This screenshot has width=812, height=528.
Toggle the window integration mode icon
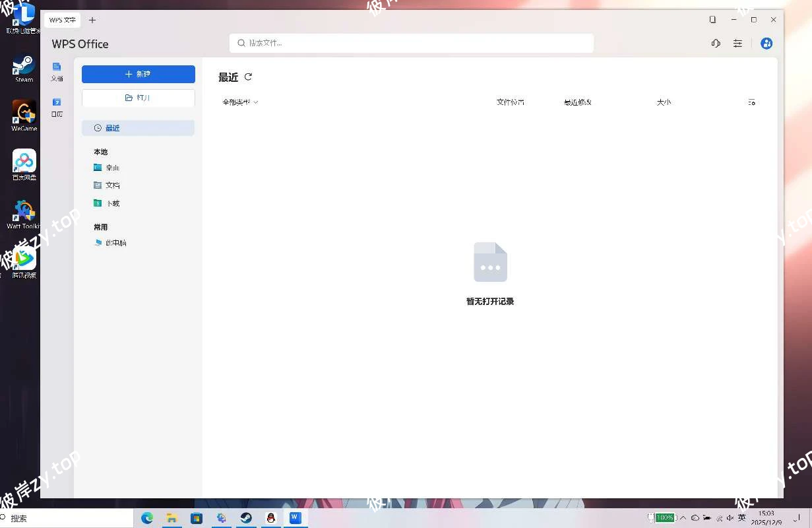pos(713,19)
